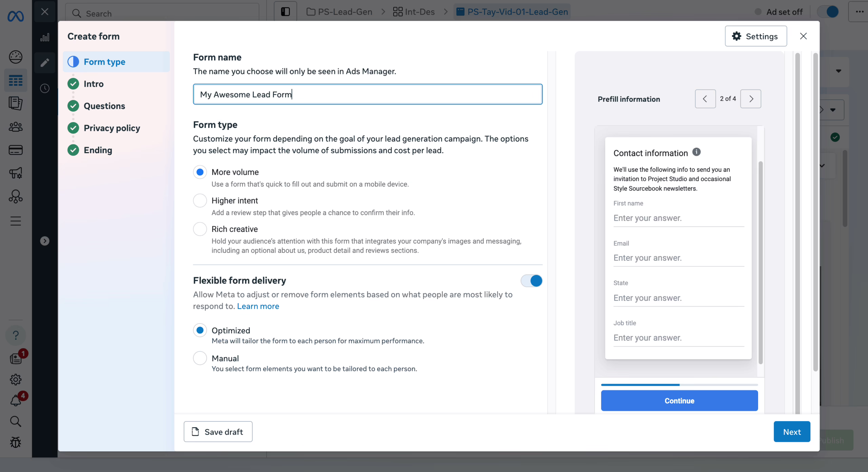Viewport: 868px width, 472px height.
Task: Open notifications via the bell icon
Action: (x=16, y=400)
